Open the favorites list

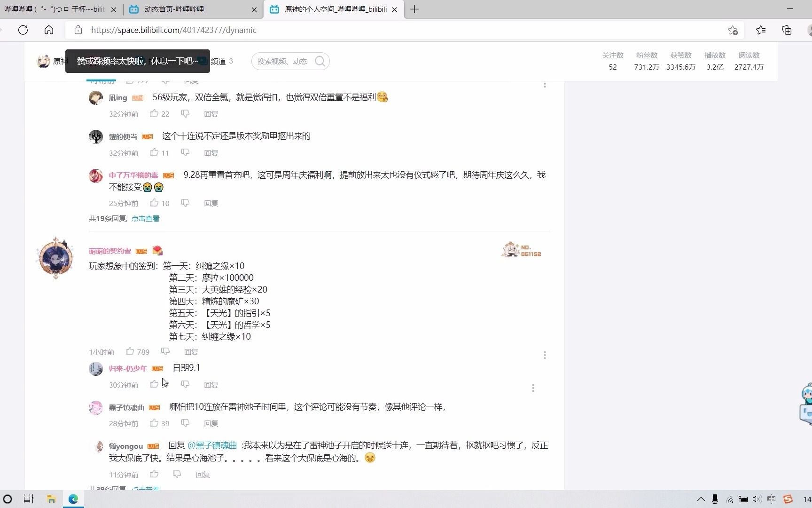point(761,30)
